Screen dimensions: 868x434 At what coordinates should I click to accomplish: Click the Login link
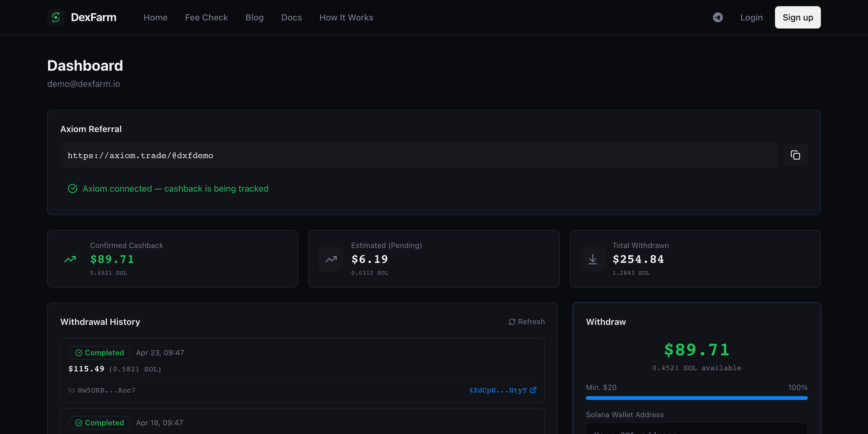pyautogui.click(x=751, y=18)
